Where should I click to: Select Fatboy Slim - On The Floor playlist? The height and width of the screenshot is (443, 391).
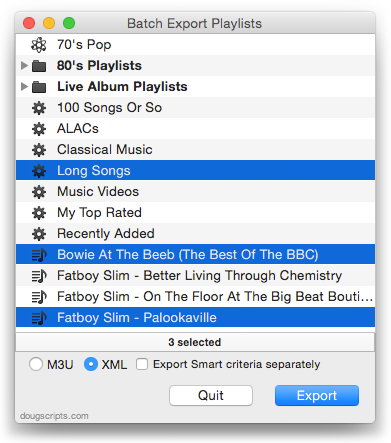(x=195, y=297)
